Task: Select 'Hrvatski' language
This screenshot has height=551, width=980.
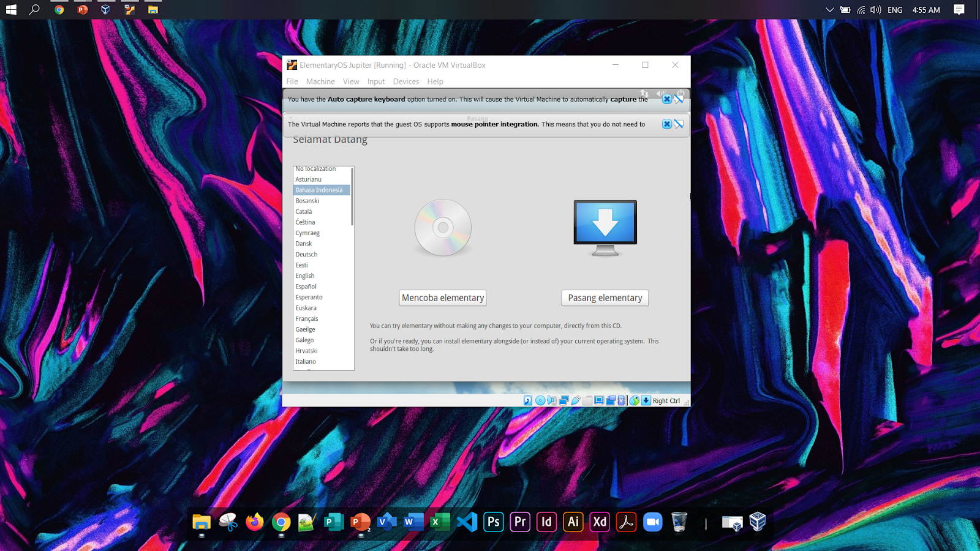Action: tap(322, 351)
